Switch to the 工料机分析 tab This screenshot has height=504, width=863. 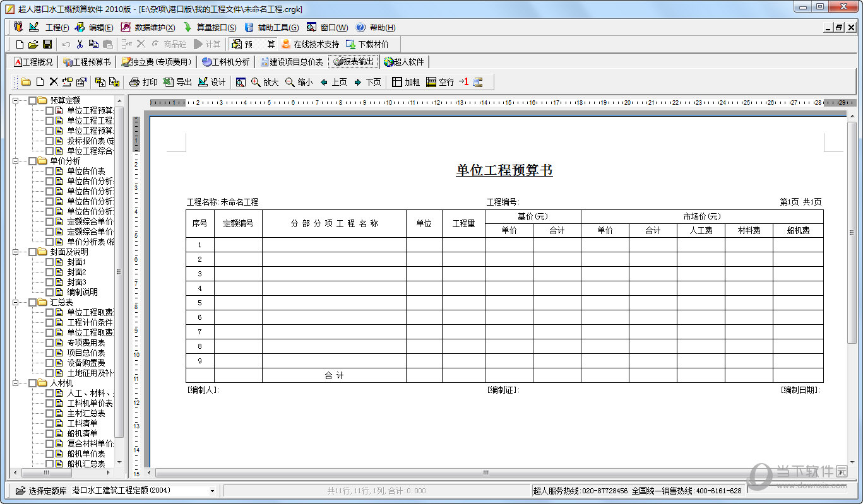[226, 62]
